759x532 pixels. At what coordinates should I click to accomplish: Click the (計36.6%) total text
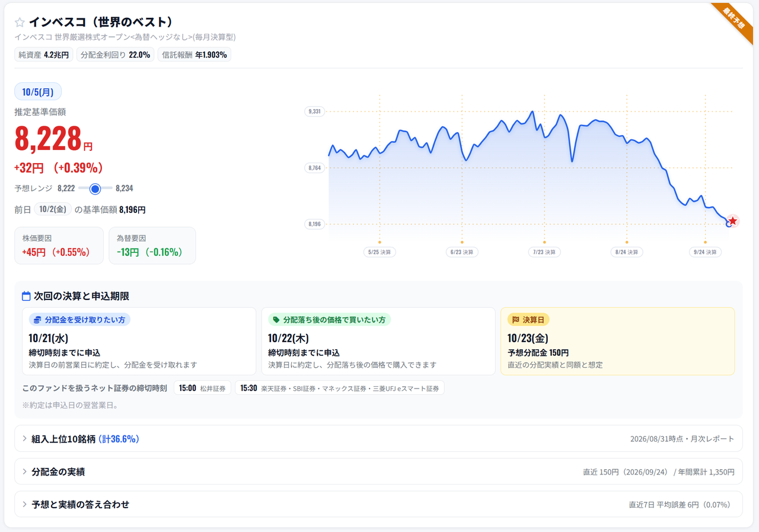119,439
